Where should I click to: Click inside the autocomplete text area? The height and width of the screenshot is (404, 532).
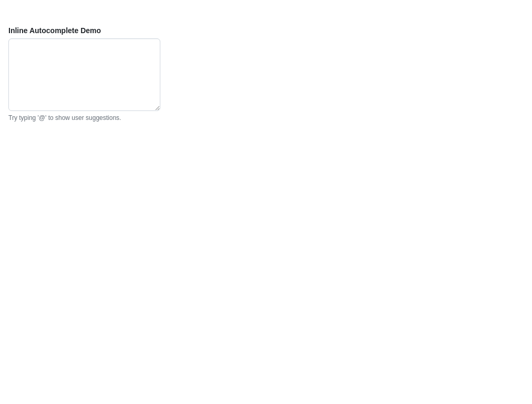tap(84, 75)
